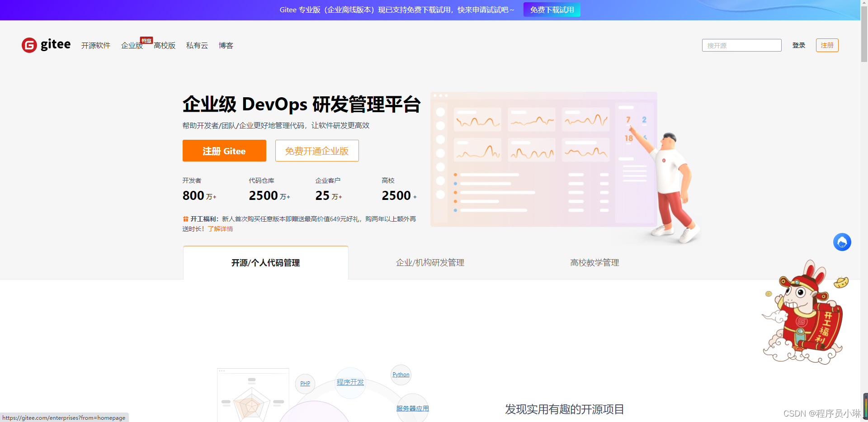This screenshot has width=868, height=422.
Task: Open the 了解详情 link
Action: click(221, 229)
